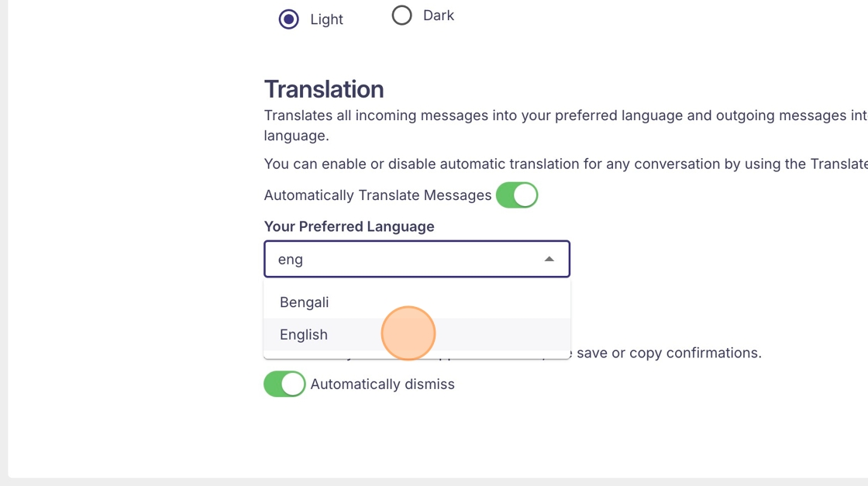Image resolution: width=868 pixels, height=486 pixels.
Task: Choose English from the language options
Action: tap(304, 335)
